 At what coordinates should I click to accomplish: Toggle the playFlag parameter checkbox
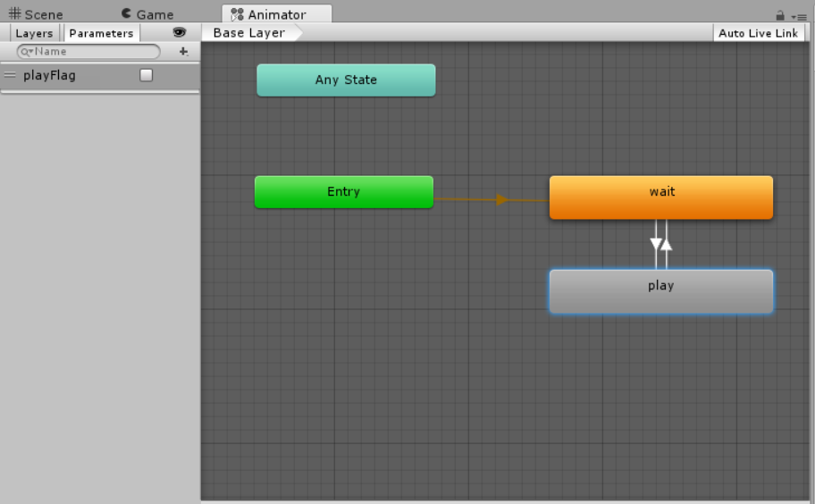147,76
